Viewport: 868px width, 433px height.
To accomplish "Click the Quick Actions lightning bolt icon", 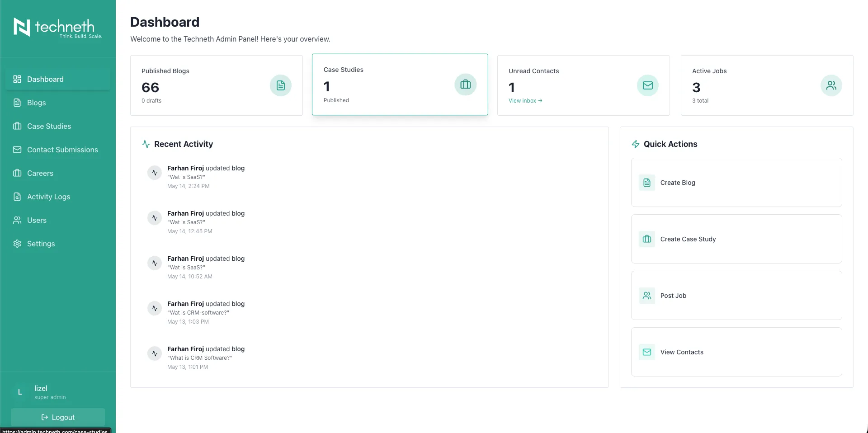I will click(x=636, y=144).
